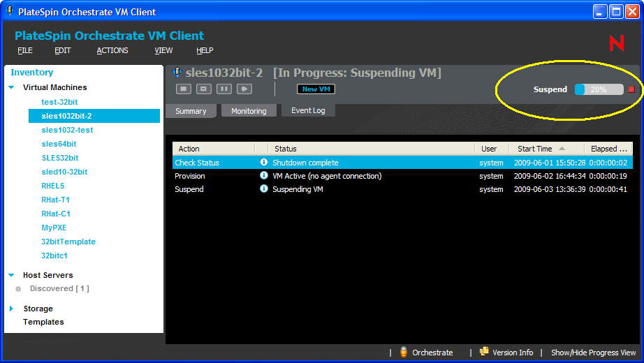Open the Help menu
The height and width of the screenshot is (363, 644).
[x=205, y=50]
